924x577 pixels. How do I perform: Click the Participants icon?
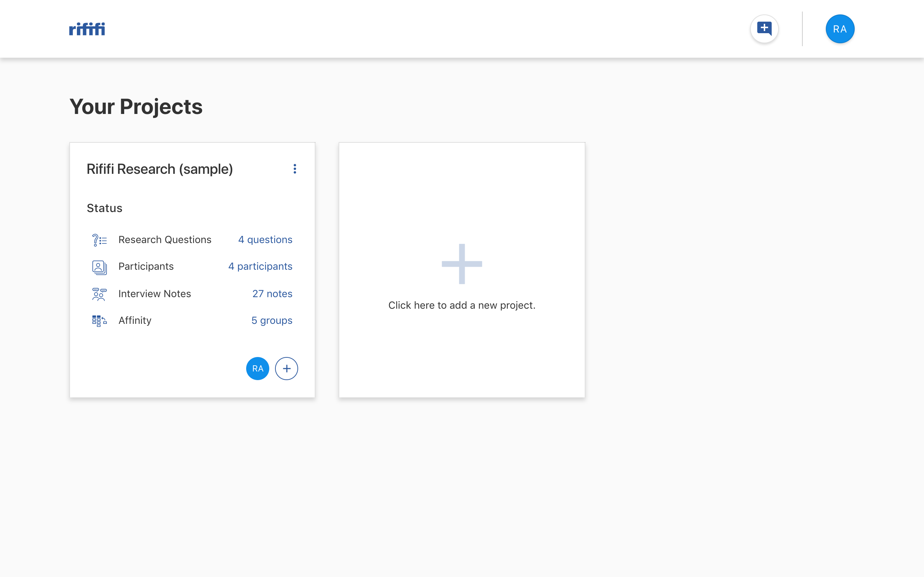point(99,267)
